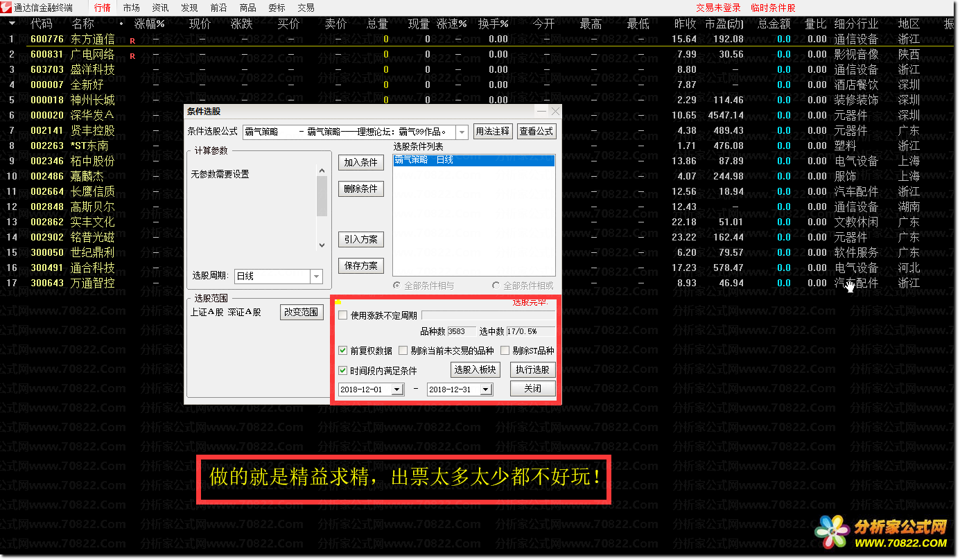Click the 引入方案 button
This screenshot has height=560, width=960.
pyautogui.click(x=361, y=239)
